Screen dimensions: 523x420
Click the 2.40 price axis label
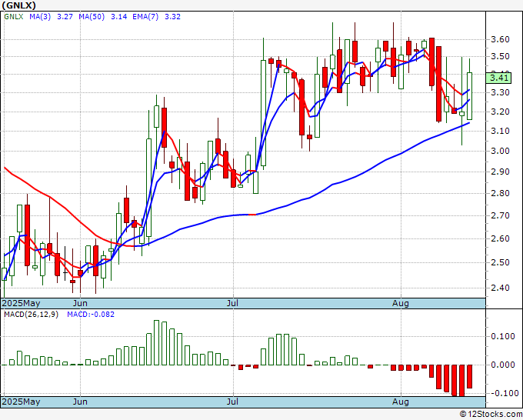click(x=500, y=288)
